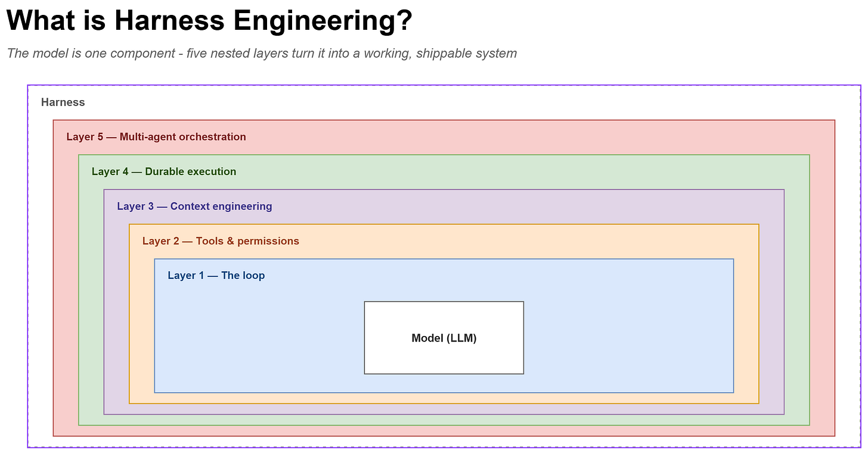Click the italic subtitle about five nested layers
Image resolution: width=868 pixels, height=454 pixels.
coord(262,54)
